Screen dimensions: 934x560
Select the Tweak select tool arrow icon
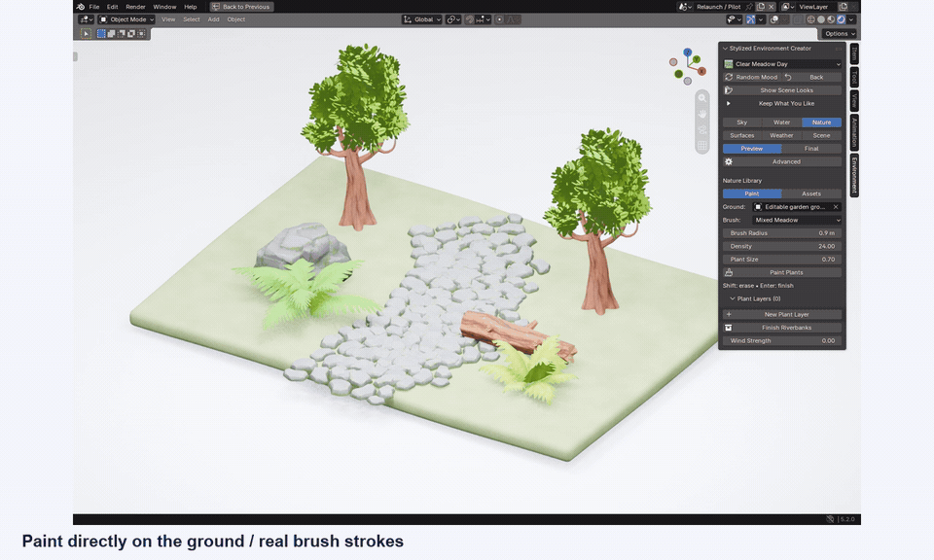click(86, 34)
